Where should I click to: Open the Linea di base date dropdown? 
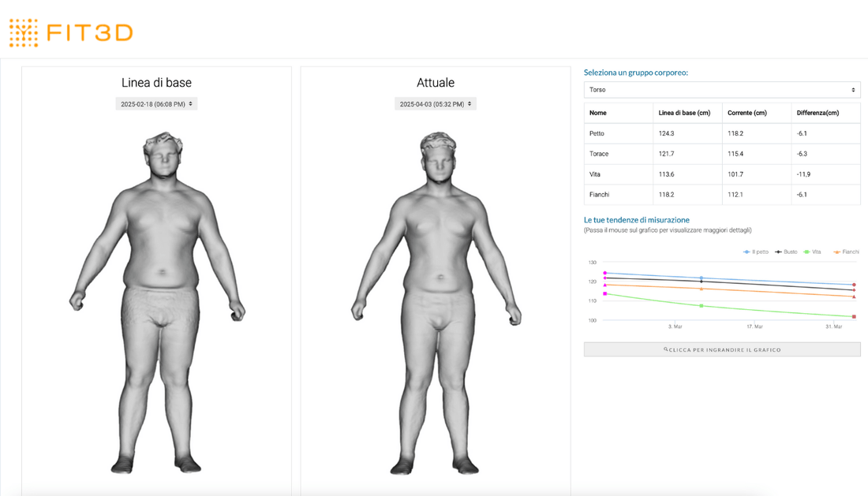tap(157, 104)
